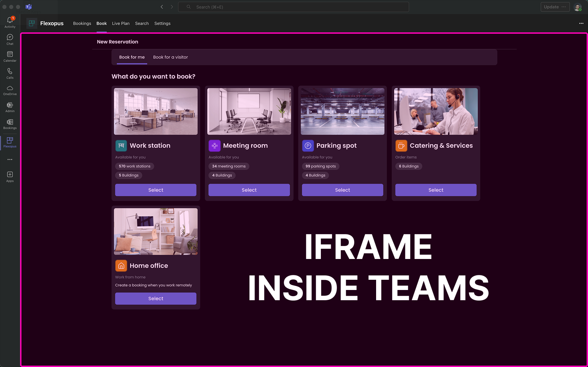Switch to the Live Plan tab
588x367 pixels.
pos(121,24)
